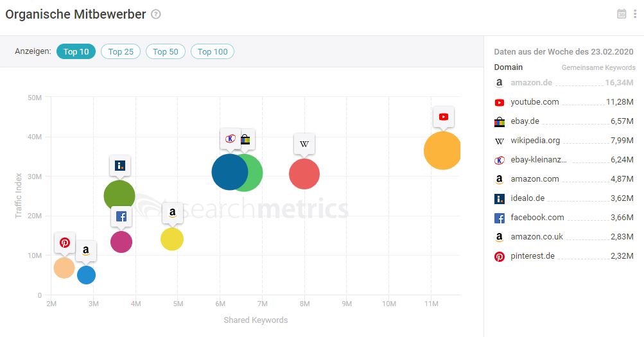Click the YouTube icon in domain list
644x337 pixels.
[499, 103]
